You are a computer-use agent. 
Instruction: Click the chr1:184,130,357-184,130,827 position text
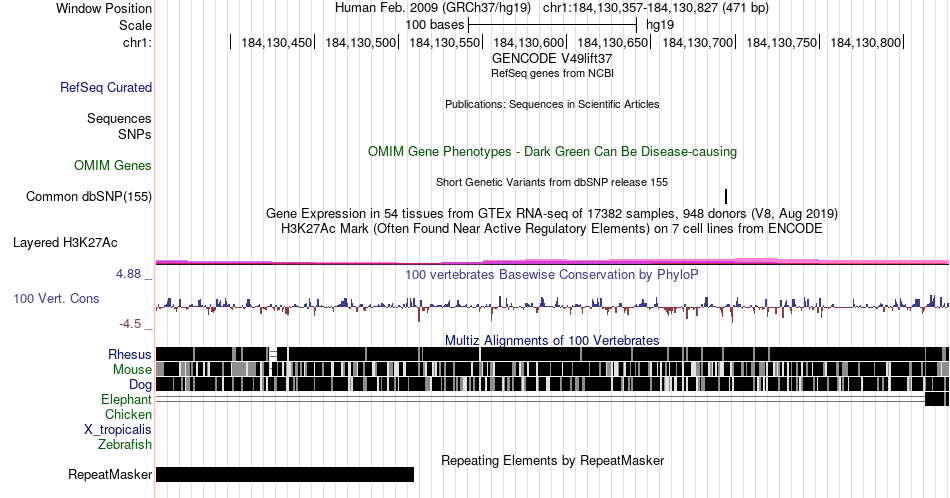(656, 8)
